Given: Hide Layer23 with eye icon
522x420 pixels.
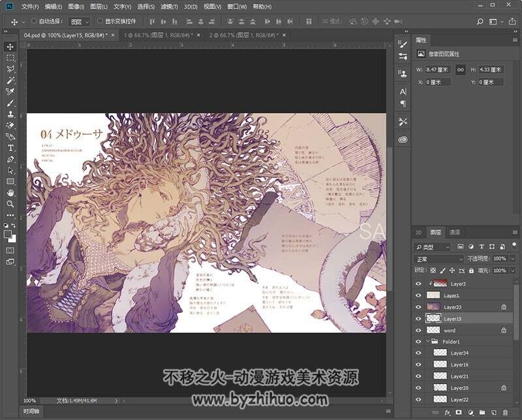Looking at the screenshot, I should tap(418, 307).
